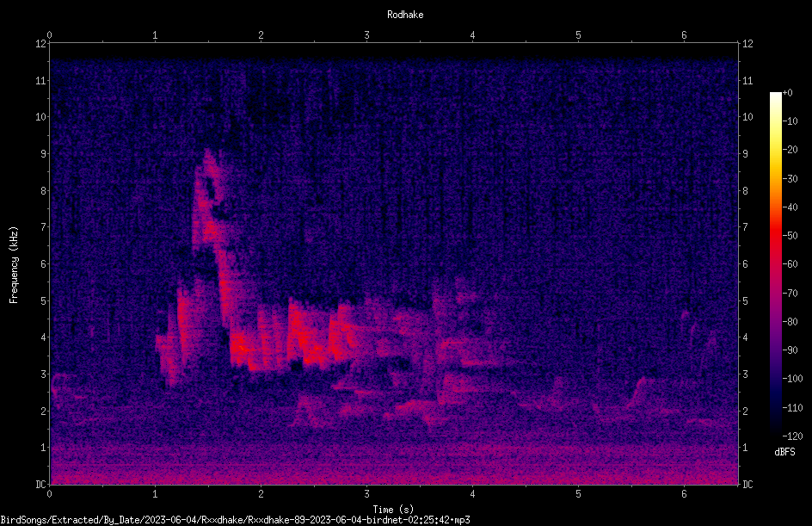Click the -50 red colorbar level
The width and height of the screenshot is (812, 526).
(x=790, y=236)
